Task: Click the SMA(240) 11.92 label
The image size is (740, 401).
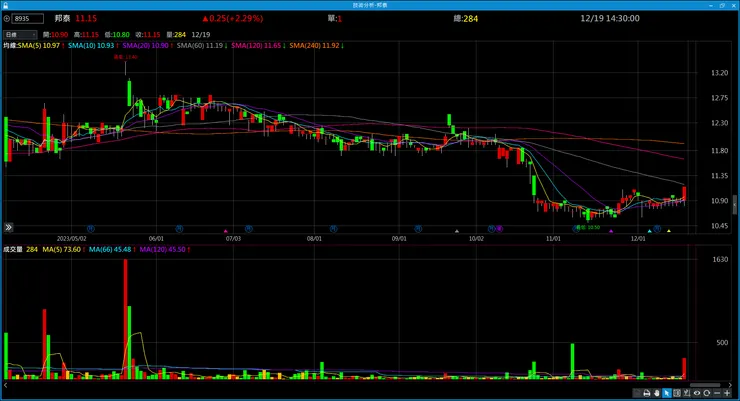Action: tap(316, 46)
